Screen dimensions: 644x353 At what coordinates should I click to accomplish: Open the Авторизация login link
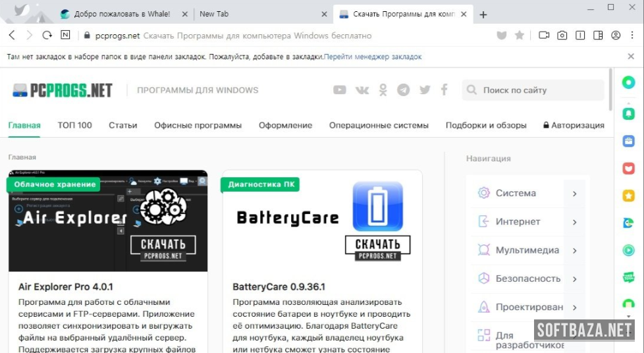tap(573, 125)
